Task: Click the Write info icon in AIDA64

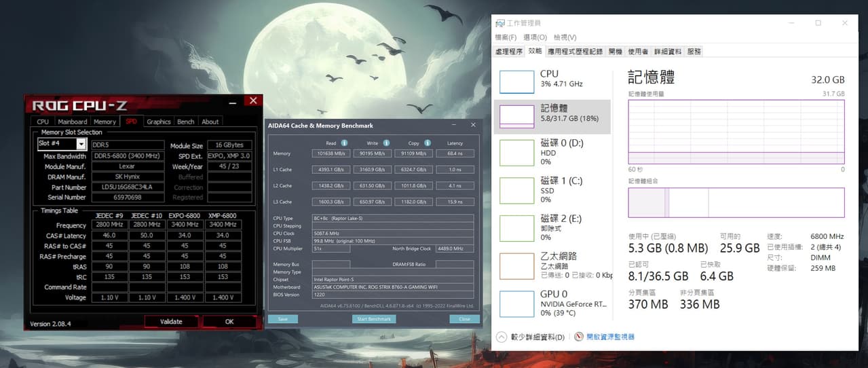Action: (x=386, y=143)
